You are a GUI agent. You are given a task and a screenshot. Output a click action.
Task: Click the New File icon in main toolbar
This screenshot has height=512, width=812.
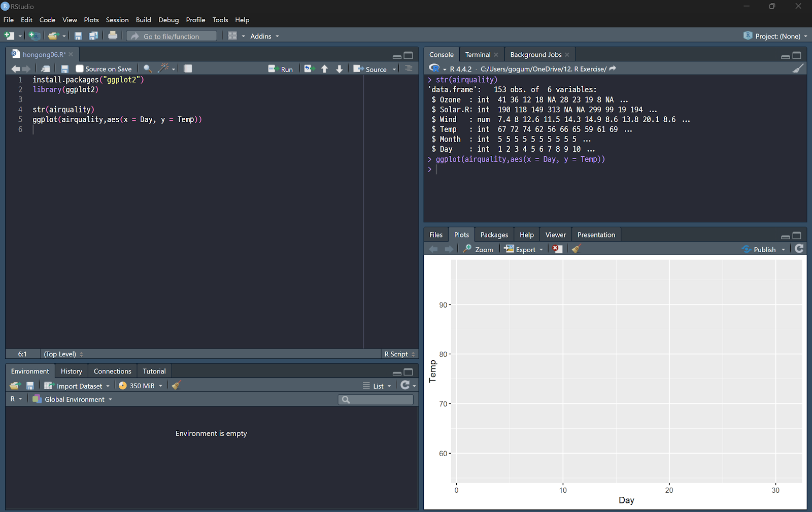click(x=9, y=36)
